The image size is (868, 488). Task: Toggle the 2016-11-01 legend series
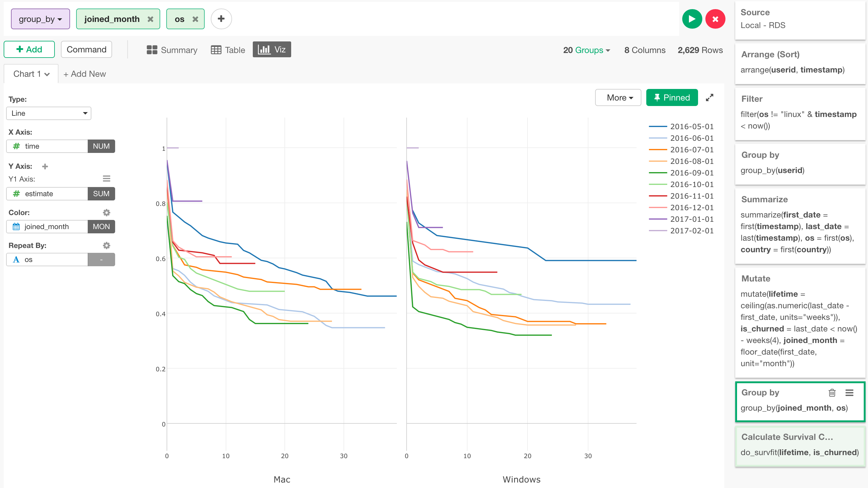tap(681, 196)
